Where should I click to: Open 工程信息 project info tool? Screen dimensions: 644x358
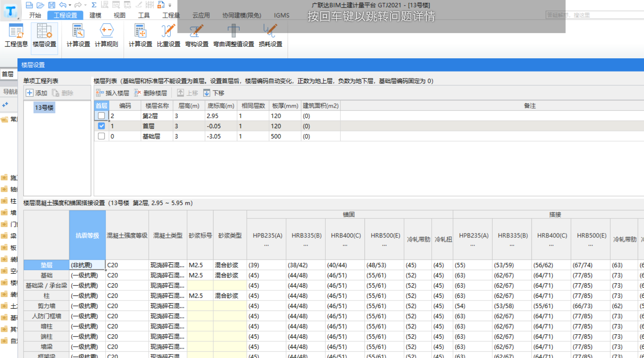16,36
